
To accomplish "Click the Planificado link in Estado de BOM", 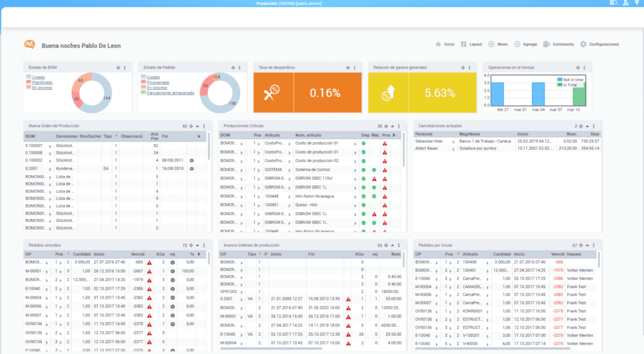I will (x=42, y=82).
